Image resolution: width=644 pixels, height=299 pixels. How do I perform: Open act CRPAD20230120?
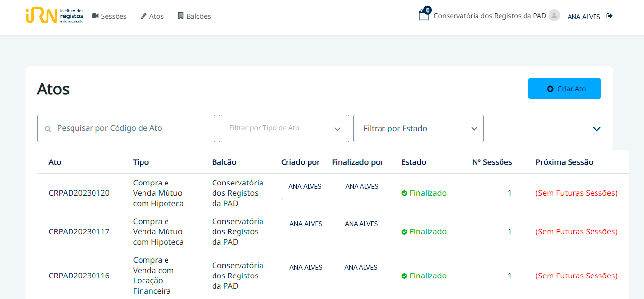coord(79,193)
